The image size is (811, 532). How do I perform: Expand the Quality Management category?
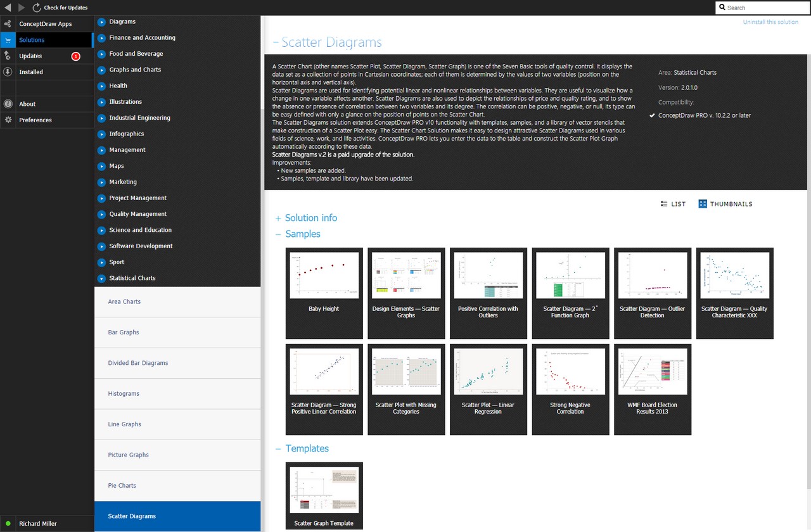pyautogui.click(x=101, y=214)
